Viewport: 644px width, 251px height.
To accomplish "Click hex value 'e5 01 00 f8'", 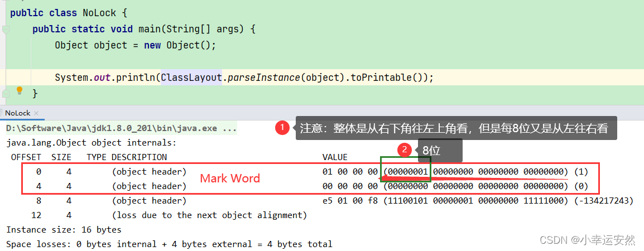I will tap(350, 200).
